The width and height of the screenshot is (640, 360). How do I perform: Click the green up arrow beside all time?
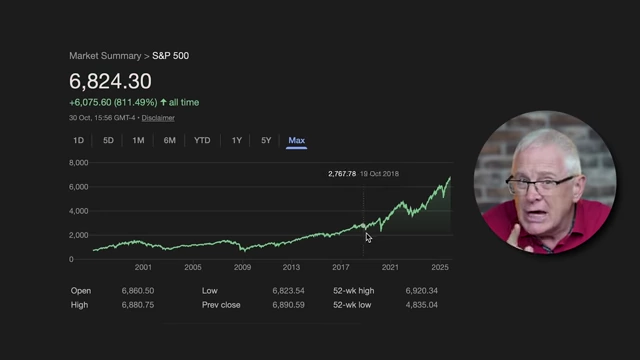click(163, 102)
